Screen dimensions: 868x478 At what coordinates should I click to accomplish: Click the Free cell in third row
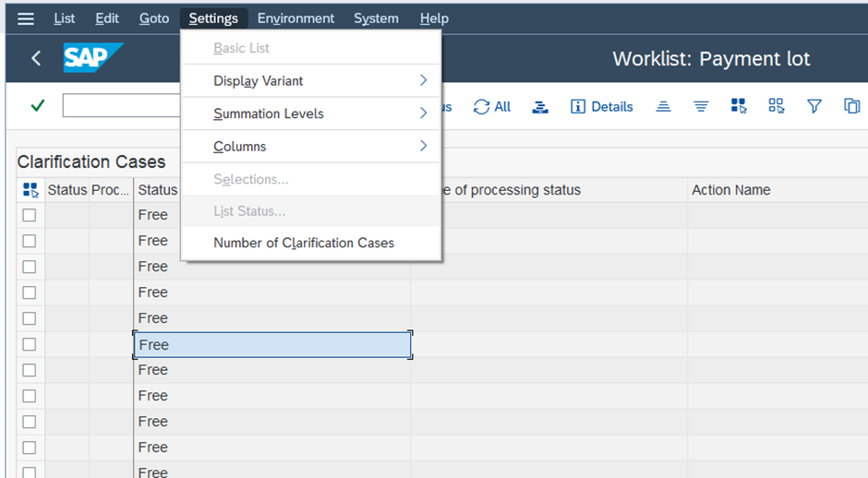pos(272,267)
